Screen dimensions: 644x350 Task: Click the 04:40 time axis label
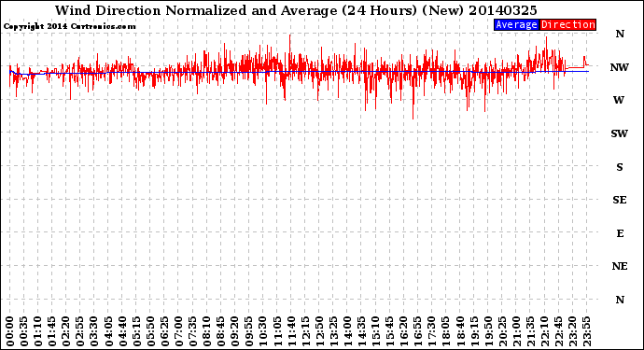pyautogui.click(x=123, y=331)
